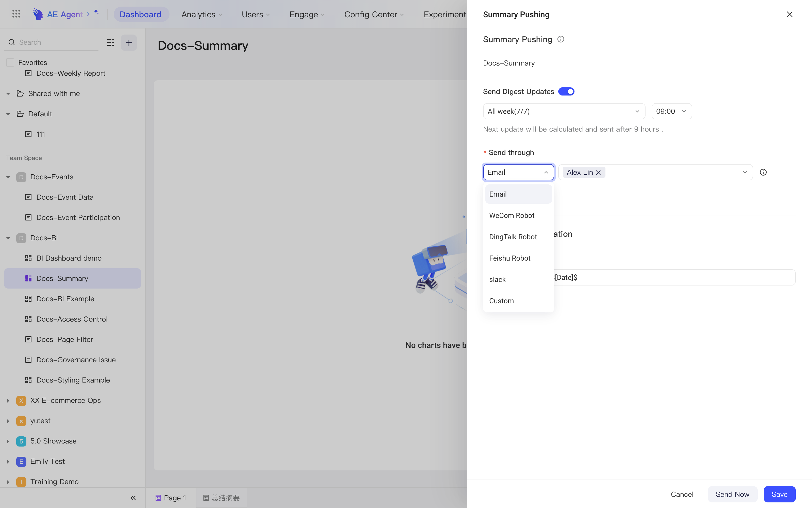
Task: Click the Cancel button
Action: point(682,494)
